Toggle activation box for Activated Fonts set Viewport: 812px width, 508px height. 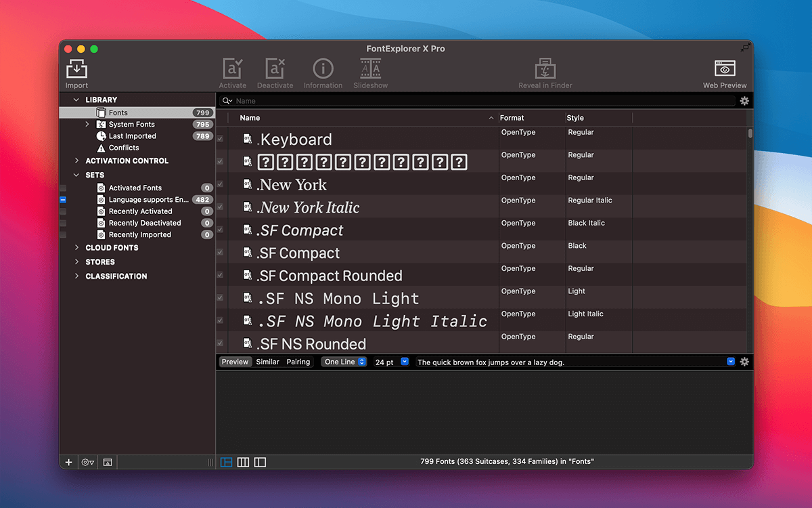[x=63, y=188]
